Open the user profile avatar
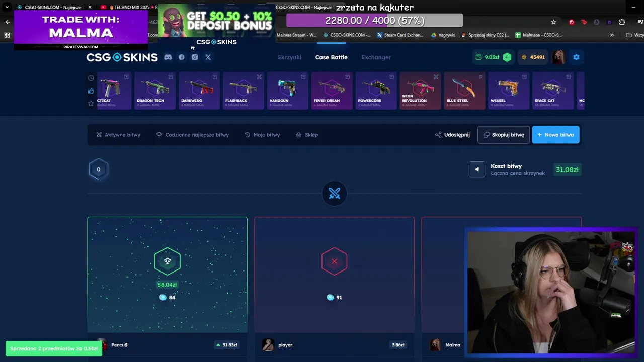 (558, 57)
